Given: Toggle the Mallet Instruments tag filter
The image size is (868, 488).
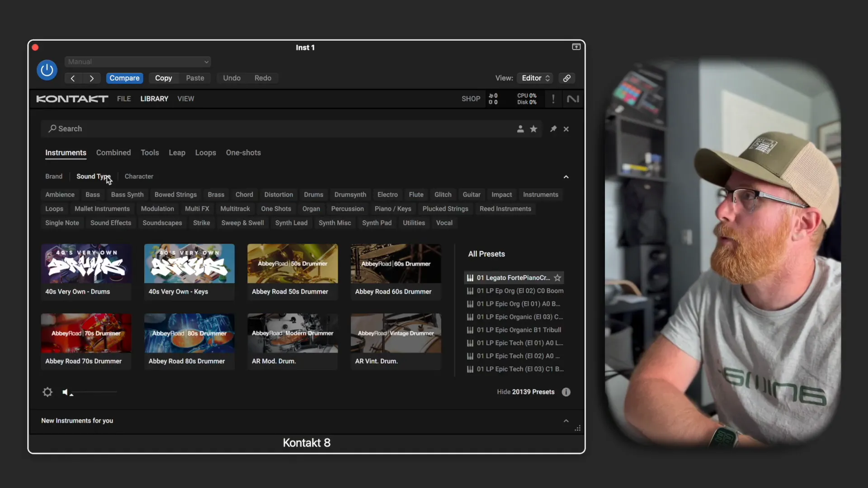Looking at the screenshot, I should (102, 209).
